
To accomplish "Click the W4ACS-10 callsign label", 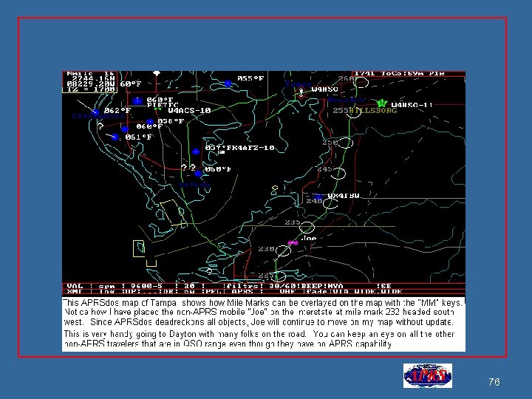I will (189, 110).
